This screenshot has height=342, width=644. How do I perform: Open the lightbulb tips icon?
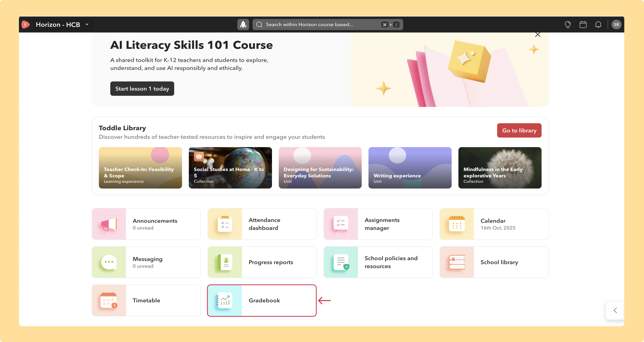[568, 24]
